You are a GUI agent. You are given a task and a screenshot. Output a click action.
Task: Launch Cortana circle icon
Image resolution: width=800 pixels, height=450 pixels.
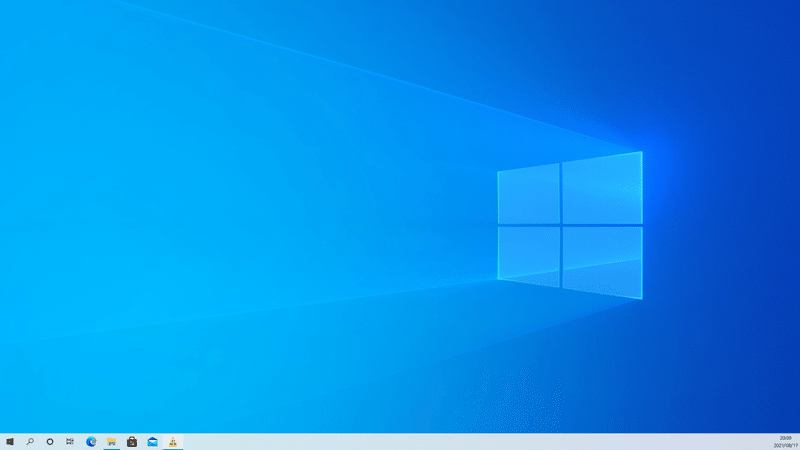point(49,442)
